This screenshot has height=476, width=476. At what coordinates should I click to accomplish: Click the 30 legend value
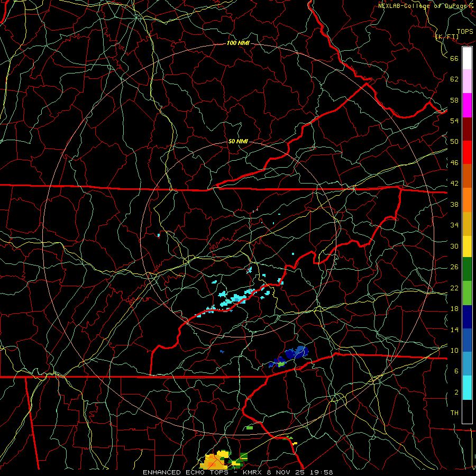(454, 246)
